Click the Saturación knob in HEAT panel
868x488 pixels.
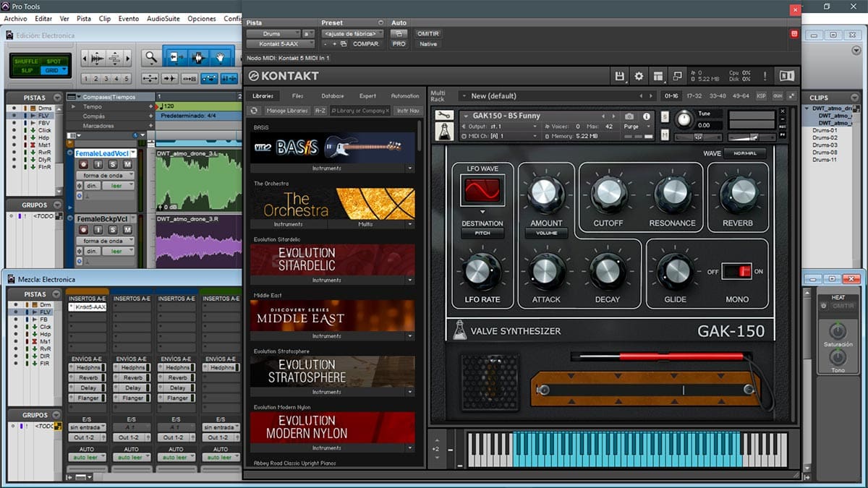(838, 332)
